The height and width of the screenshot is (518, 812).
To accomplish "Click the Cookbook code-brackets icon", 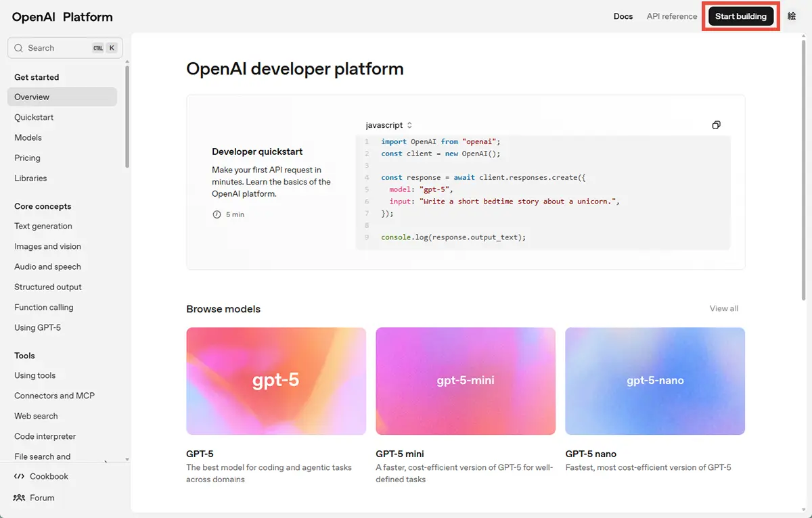I will 19,477.
